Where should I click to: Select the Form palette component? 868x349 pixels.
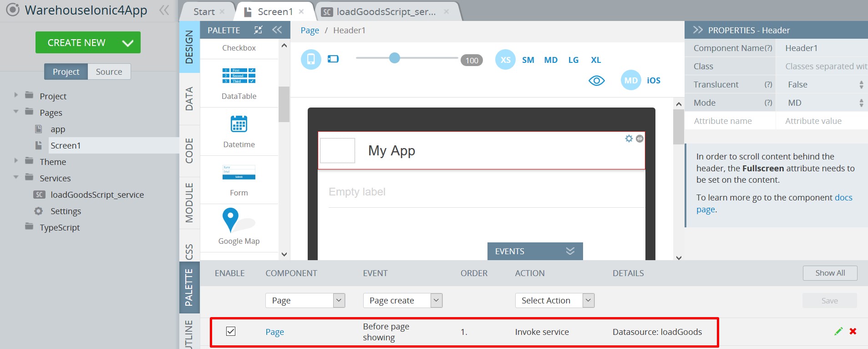239,180
